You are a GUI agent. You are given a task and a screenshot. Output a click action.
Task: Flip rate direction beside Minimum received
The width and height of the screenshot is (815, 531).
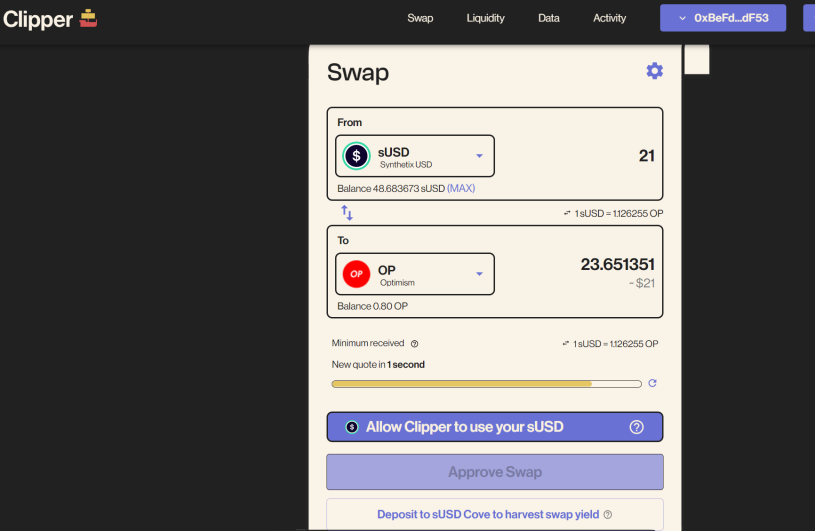click(567, 344)
